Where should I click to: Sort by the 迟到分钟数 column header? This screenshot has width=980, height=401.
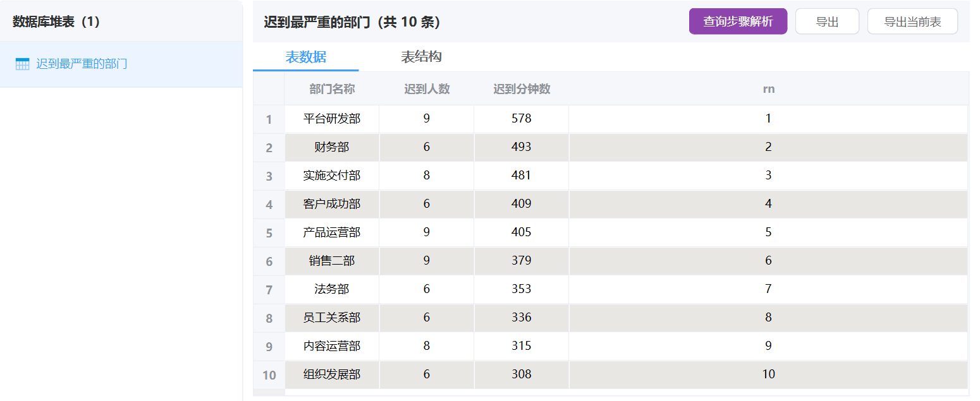click(x=522, y=89)
